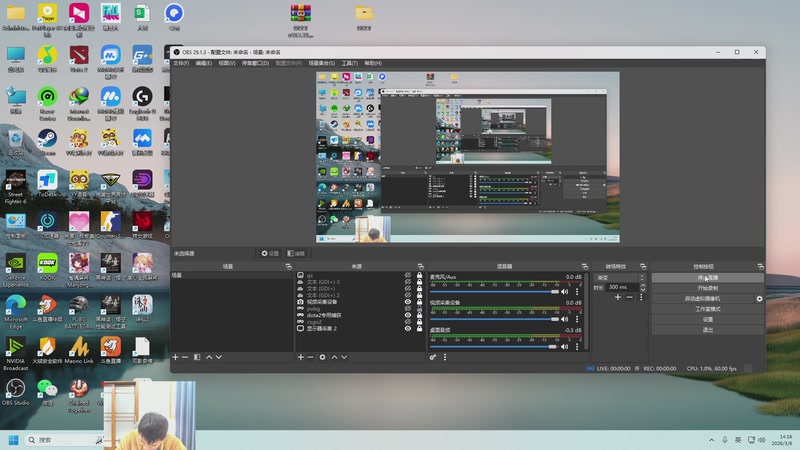Open OBS Studio desktop shortcut
Screen dimensions: 800x450
15,392
